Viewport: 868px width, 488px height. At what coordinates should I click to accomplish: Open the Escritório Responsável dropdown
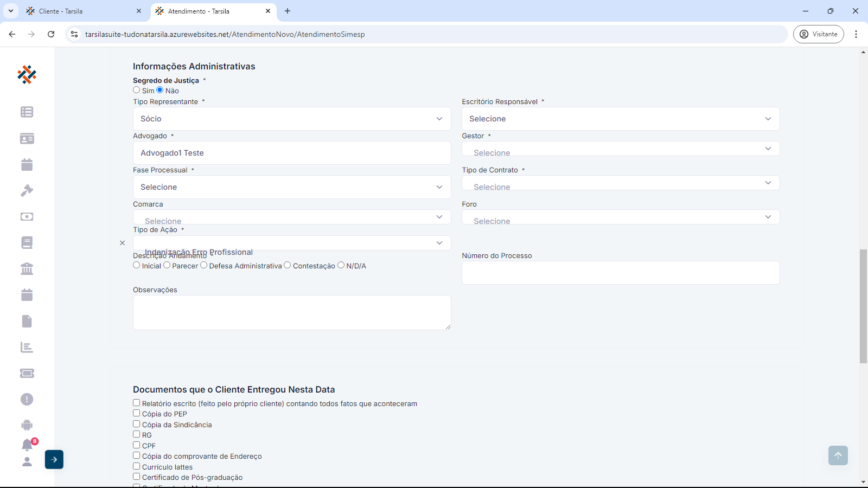click(x=620, y=119)
